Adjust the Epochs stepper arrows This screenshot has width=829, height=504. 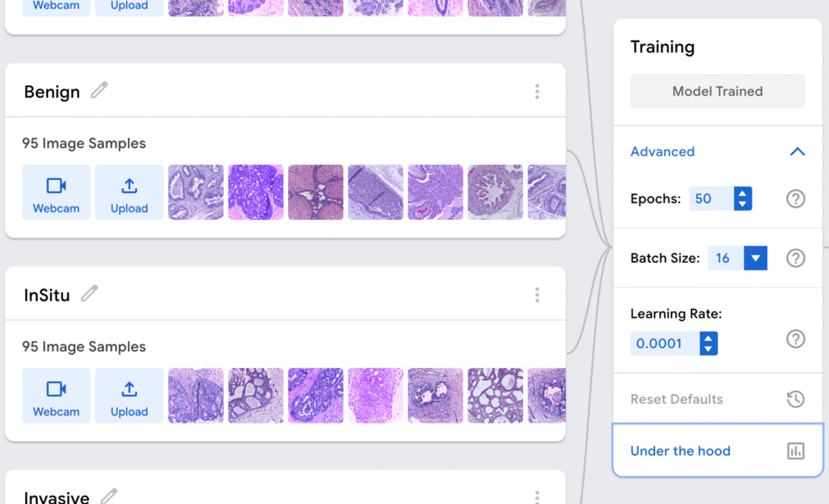[x=742, y=198]
